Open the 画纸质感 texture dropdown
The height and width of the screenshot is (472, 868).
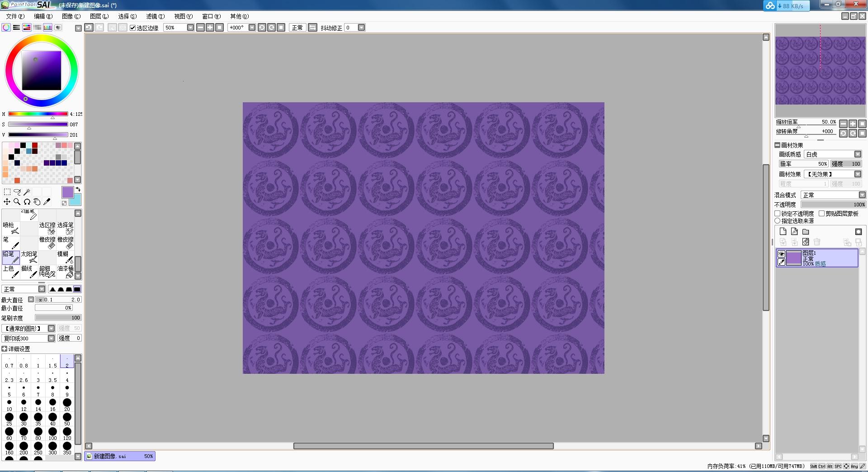[858, 154]
